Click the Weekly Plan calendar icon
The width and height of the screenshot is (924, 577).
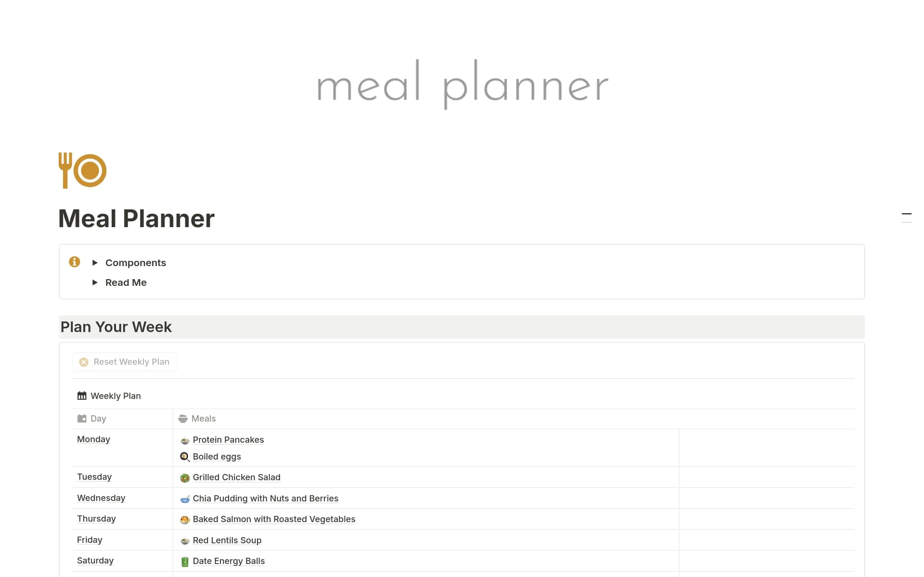(82, 396)
